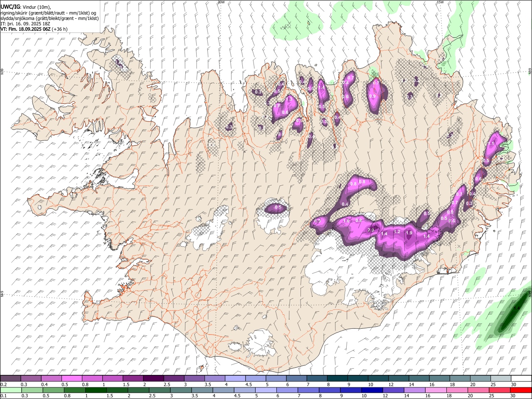
Task: Click the 'VT: Fim. 18.09.2025 06Z (+36 h)' valid time
Action: [x=34, y=29]
